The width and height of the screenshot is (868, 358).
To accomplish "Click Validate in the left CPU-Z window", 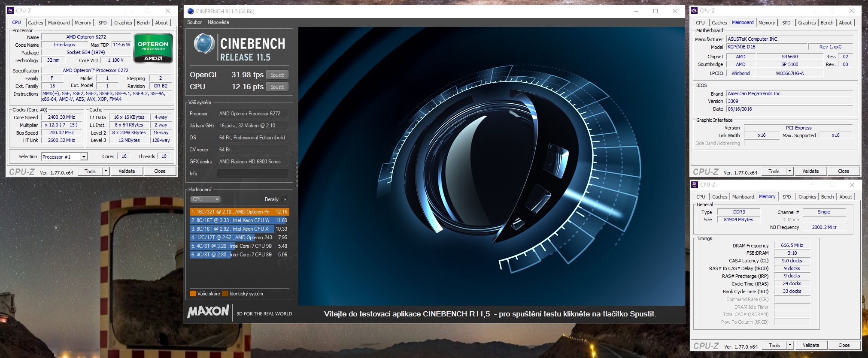I will click(x=127, y=171).
